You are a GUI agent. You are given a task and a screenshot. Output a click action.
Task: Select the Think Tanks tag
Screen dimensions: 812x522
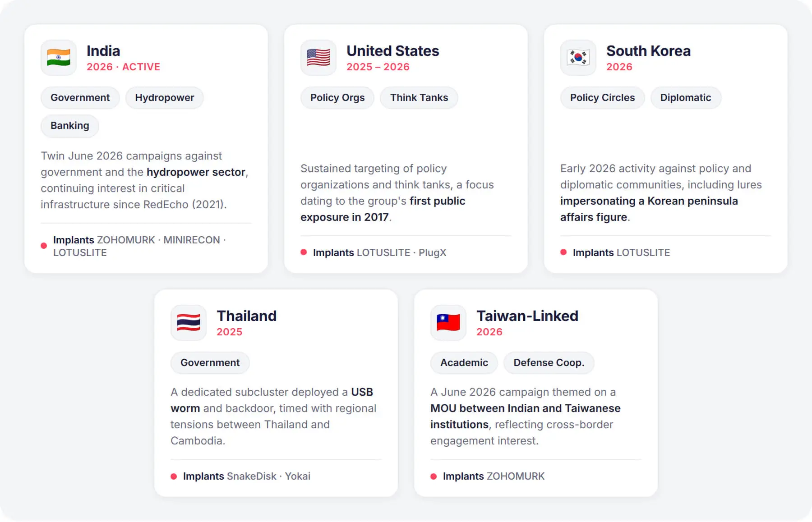click(419, 98)
